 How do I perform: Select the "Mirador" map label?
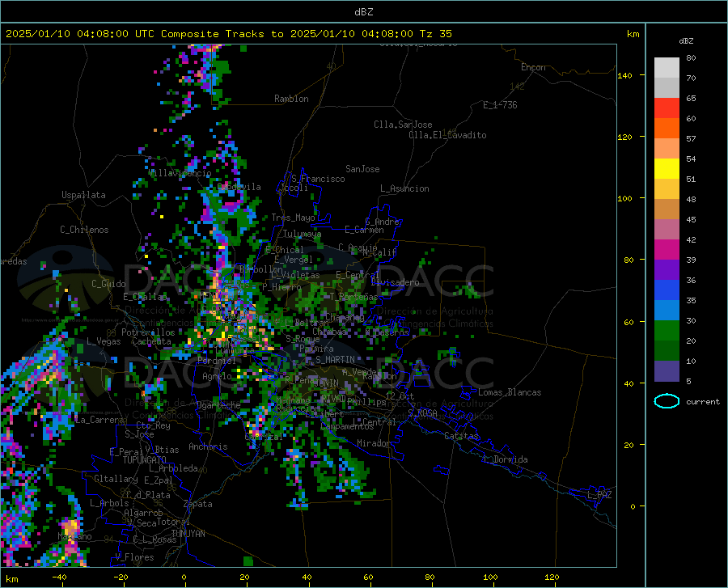point(374,443)
